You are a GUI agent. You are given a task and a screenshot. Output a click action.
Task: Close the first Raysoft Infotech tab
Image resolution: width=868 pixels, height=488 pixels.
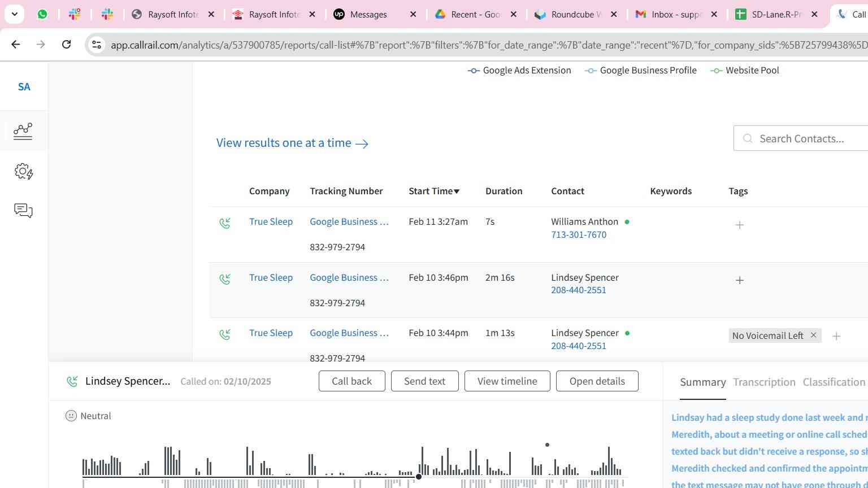pyautogui.click(x=211, y=14)
